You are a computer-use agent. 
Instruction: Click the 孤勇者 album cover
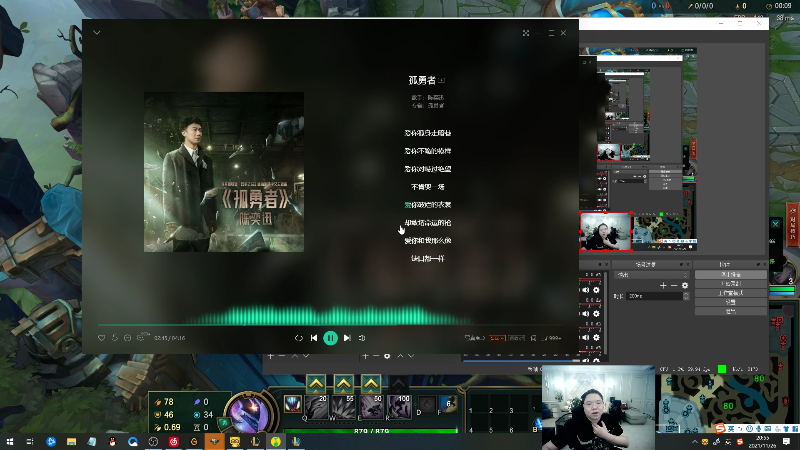tap(224, 172)
